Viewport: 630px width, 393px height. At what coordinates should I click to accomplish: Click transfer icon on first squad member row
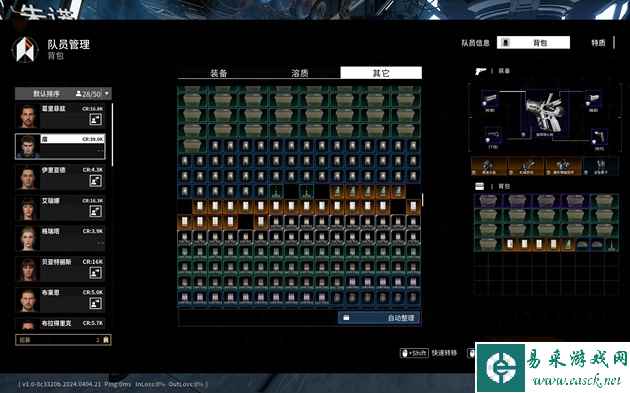(x=96, y=119)
